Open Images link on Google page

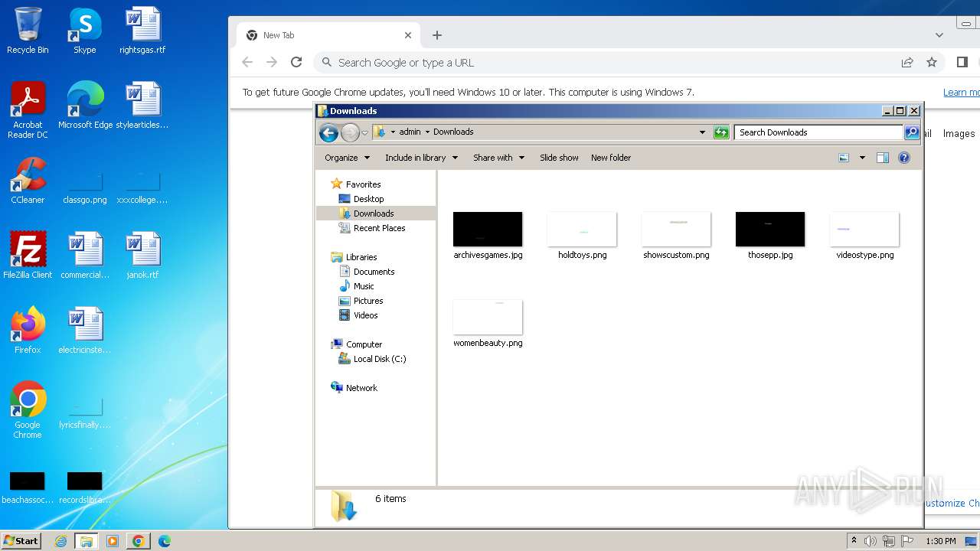click(x=959, y=133)
